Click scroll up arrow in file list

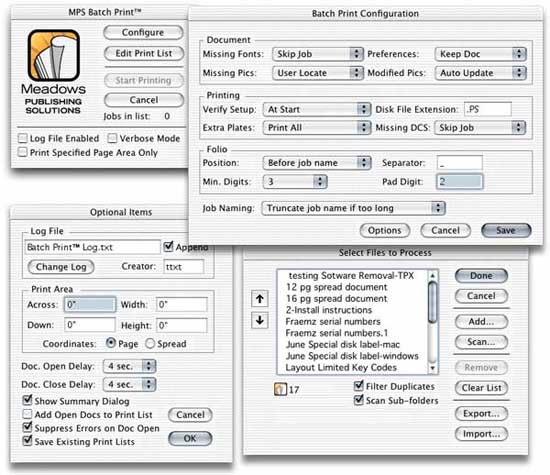click(433, 275)
